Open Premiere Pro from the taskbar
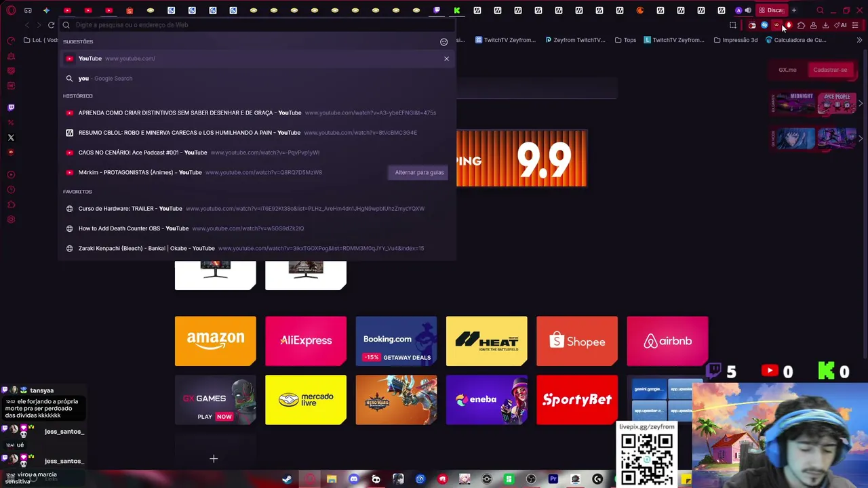The width and height of the screenshot is (868, 488). 553,479
